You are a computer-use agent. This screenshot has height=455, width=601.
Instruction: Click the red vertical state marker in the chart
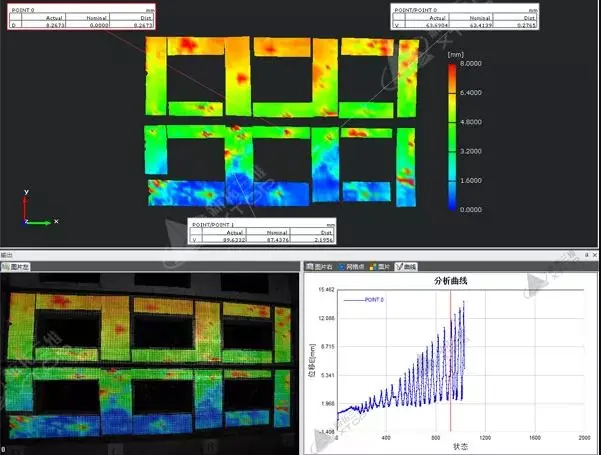point(450,361)
